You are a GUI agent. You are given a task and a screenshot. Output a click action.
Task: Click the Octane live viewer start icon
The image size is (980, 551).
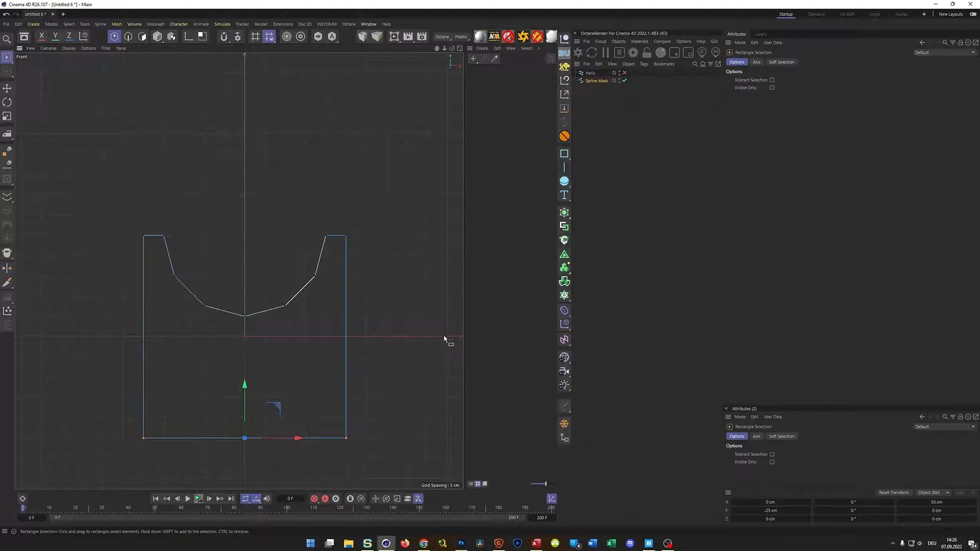pos(578,52)
